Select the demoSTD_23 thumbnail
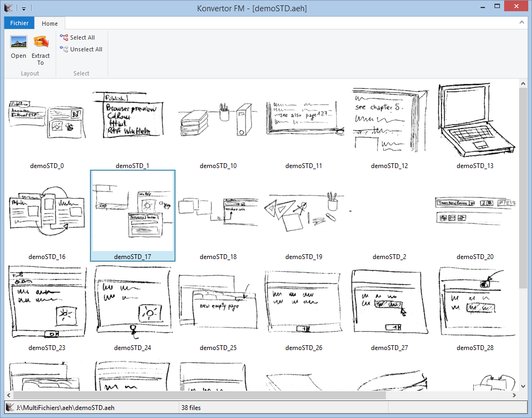Viewport: 532px width, 418px height. pos(47,302)
